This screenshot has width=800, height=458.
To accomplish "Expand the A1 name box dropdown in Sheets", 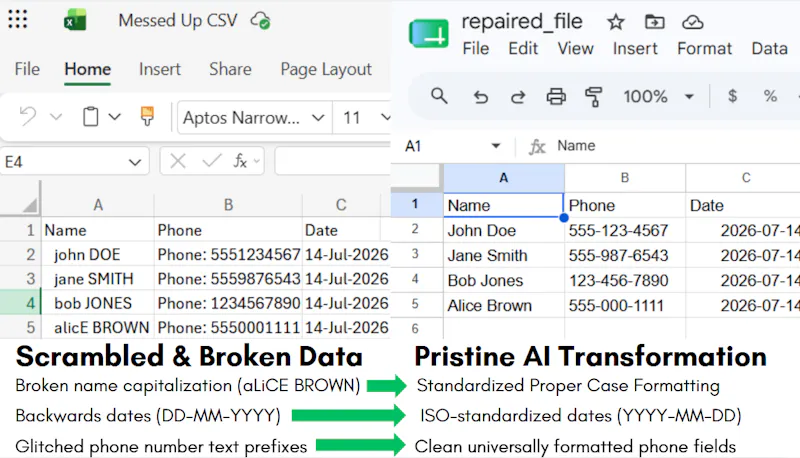I will (x=495, y=146).
